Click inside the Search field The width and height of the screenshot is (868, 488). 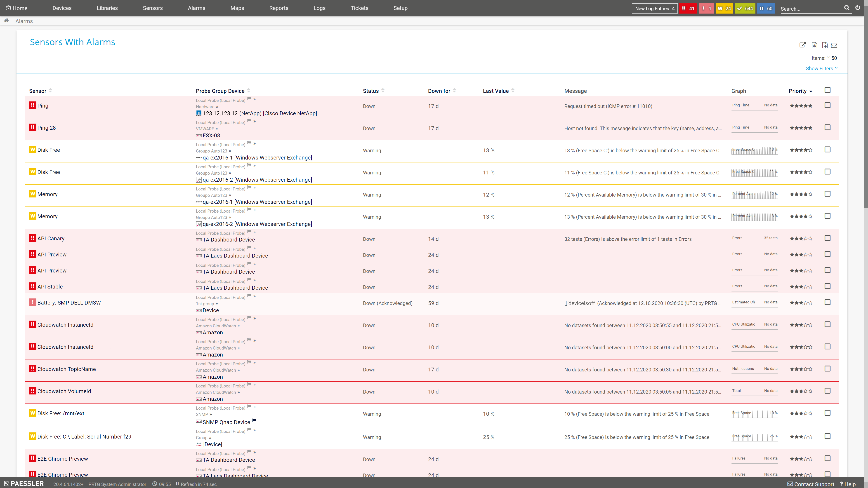[809, 9]
